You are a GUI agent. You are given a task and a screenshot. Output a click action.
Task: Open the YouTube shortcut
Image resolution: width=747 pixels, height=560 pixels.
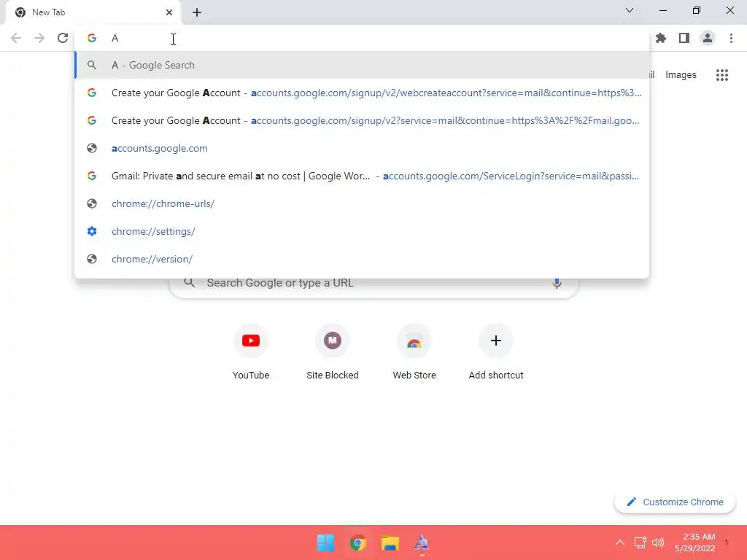tap(251, 352)
